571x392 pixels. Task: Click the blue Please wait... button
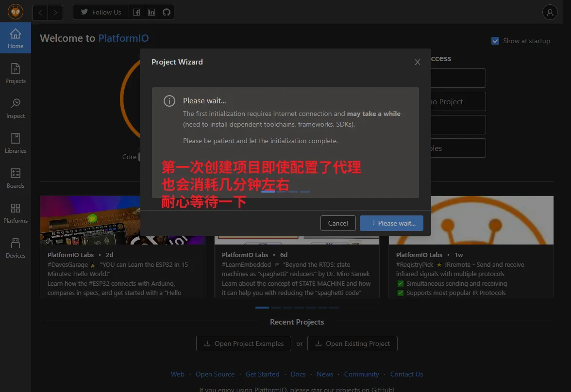[x=391, y=223]
